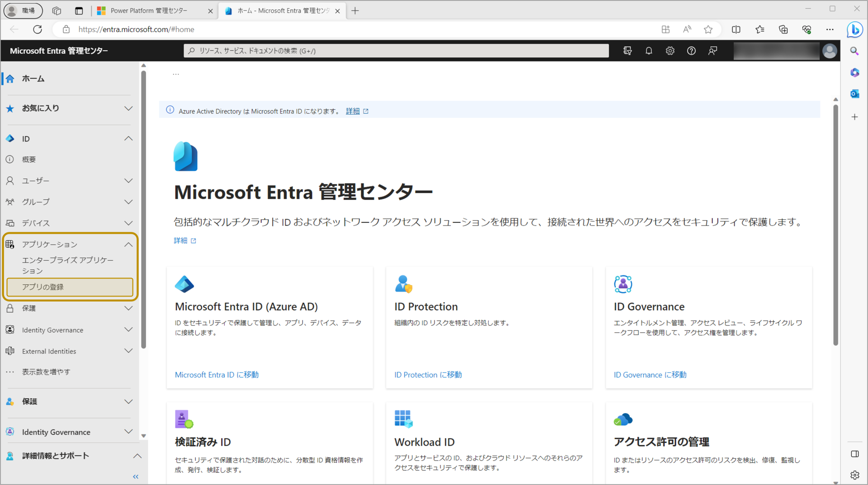This screenshot has height=485, width=868.
Task: Click the ID diamond icon in sidebar
Action: pyautogui.click(x=10, y=139)
